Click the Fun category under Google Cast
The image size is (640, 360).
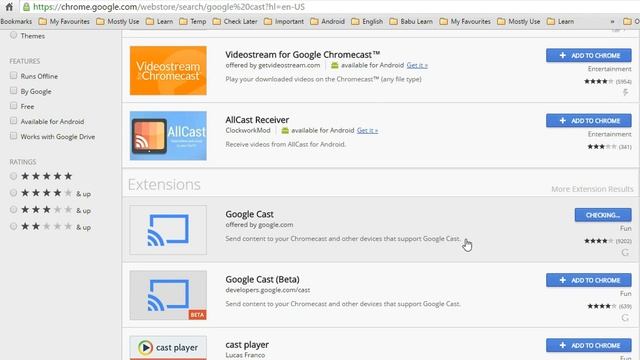tap(625, 228)
